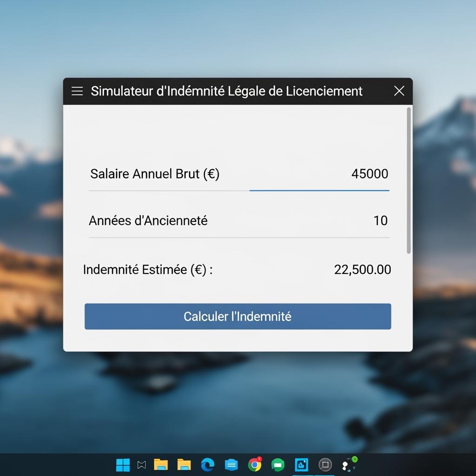This screenshot has width=476, height=476.
Task: Click the Indemnité Estimée (€) label
Action: (148, 270)
